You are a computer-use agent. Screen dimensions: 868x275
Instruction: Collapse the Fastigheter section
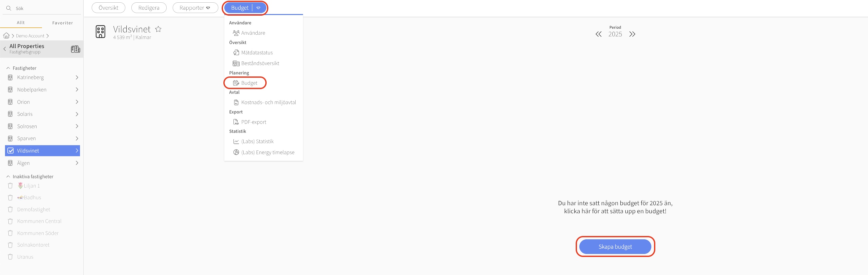(8, 68)
